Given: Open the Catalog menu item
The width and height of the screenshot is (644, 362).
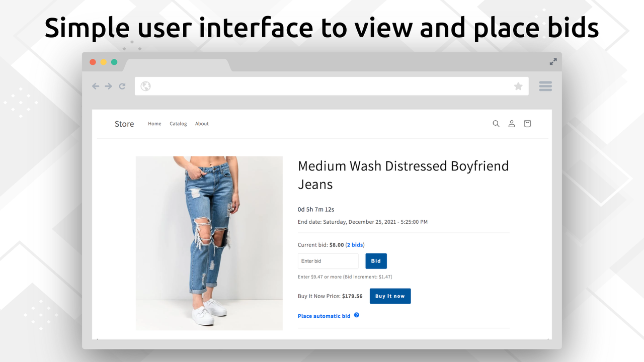Looking at the screenshot, I should point(178,123).
